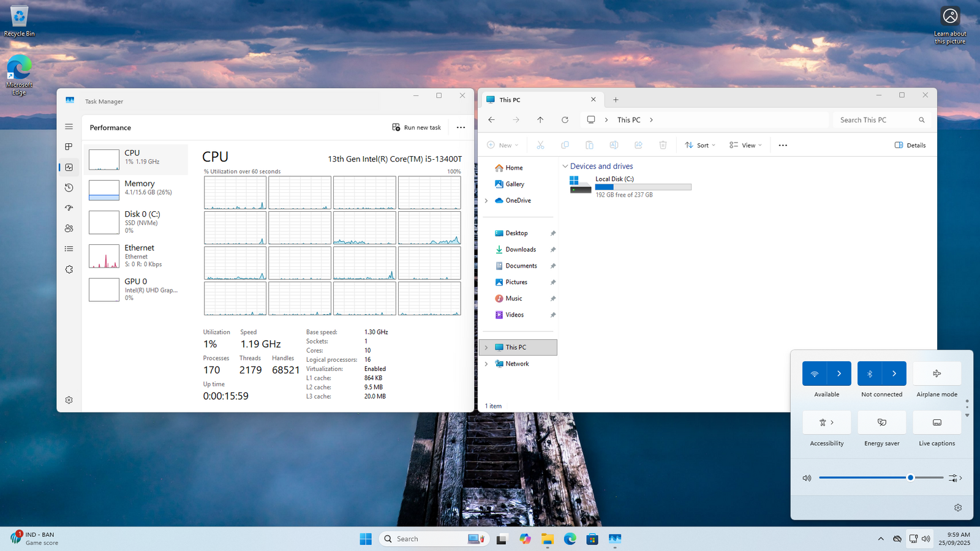980x551 pixels.
Task: Toggle Wi-Fi in quick settings
Action: (x=815, y=373)
